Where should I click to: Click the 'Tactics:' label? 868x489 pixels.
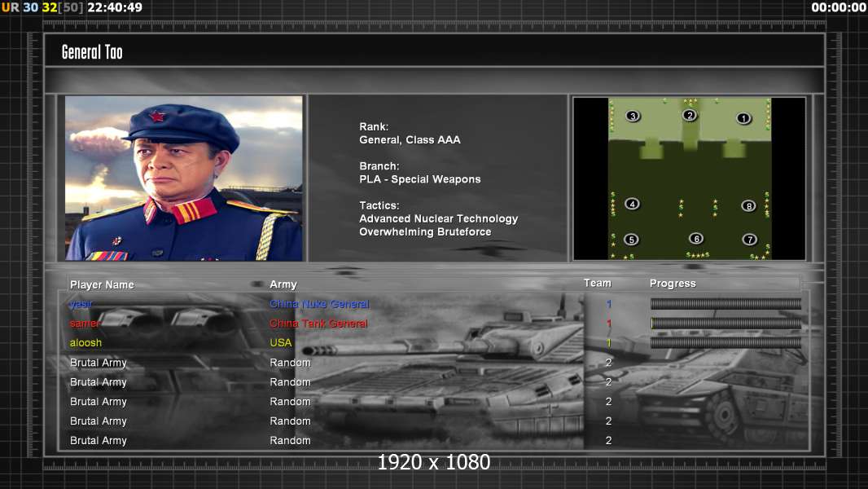tap(379, 205)
